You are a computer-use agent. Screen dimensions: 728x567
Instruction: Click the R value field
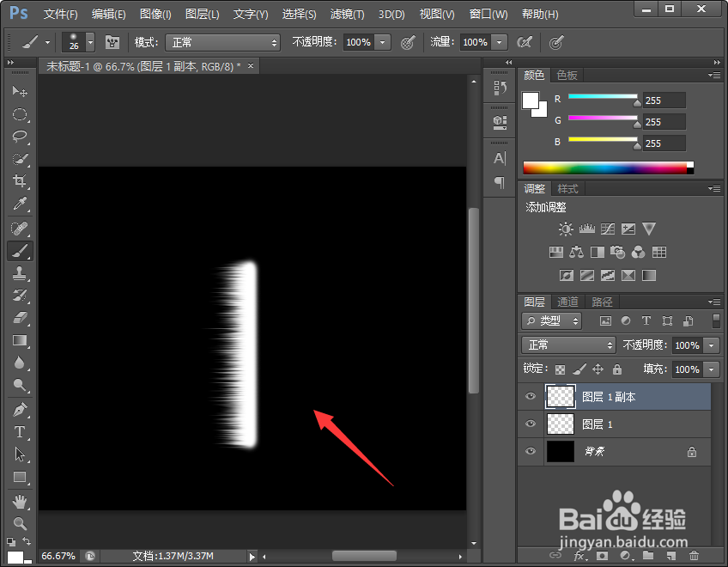[x=664, y=101]
